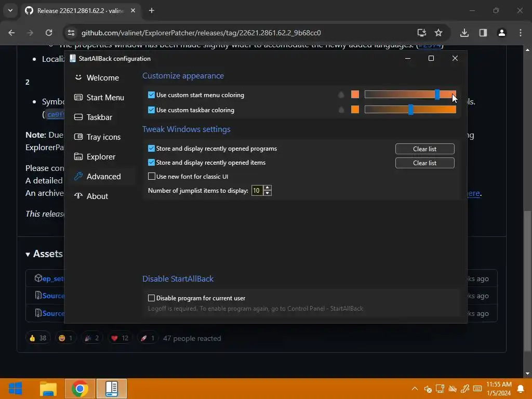This screenshot has width=532, height=399.
Task: Click start menu blur droplet icon
Action: pyautogui.click(x=341, y=95)
